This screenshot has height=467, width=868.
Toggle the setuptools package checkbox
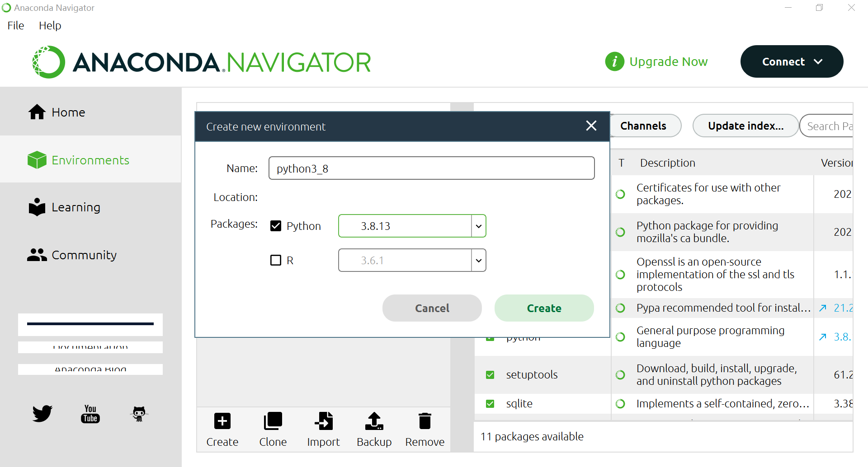490,375
